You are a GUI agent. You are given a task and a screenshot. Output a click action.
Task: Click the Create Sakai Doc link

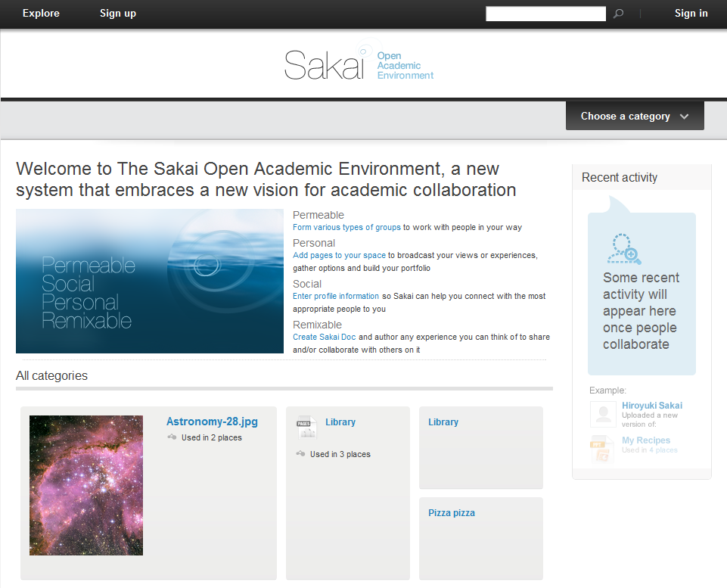(x=324, y=337)
